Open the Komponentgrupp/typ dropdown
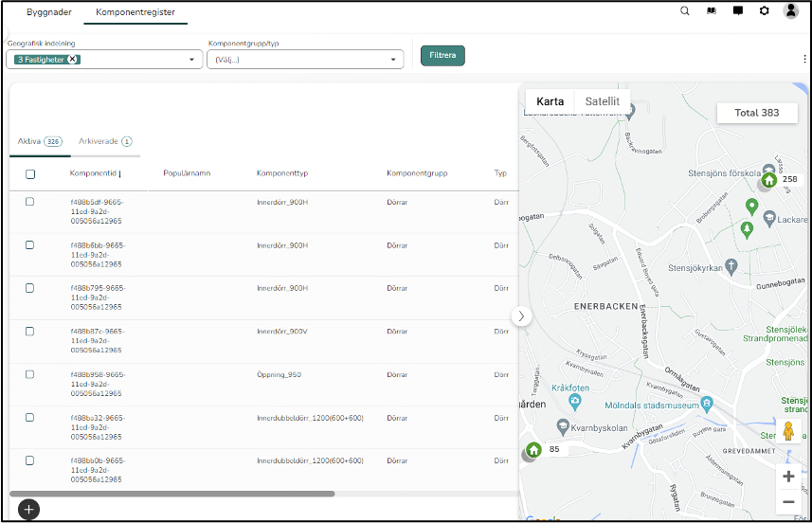The width and height of the screenshot is (812, 523). click(x=305, y=59)
